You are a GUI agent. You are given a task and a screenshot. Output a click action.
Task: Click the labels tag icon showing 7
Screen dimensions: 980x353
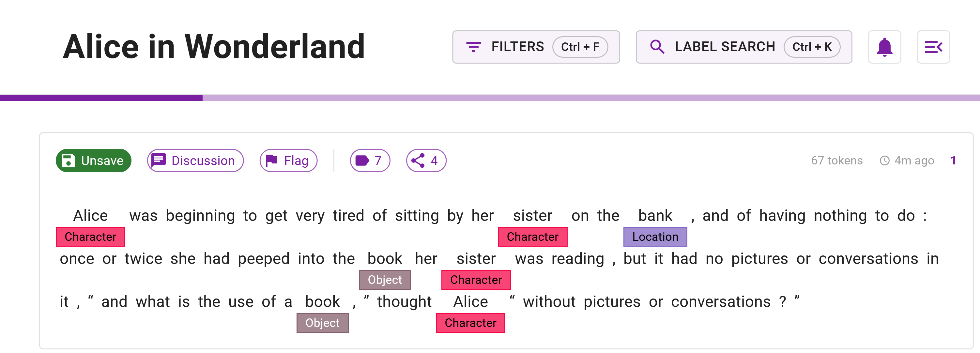pos(369,161)
